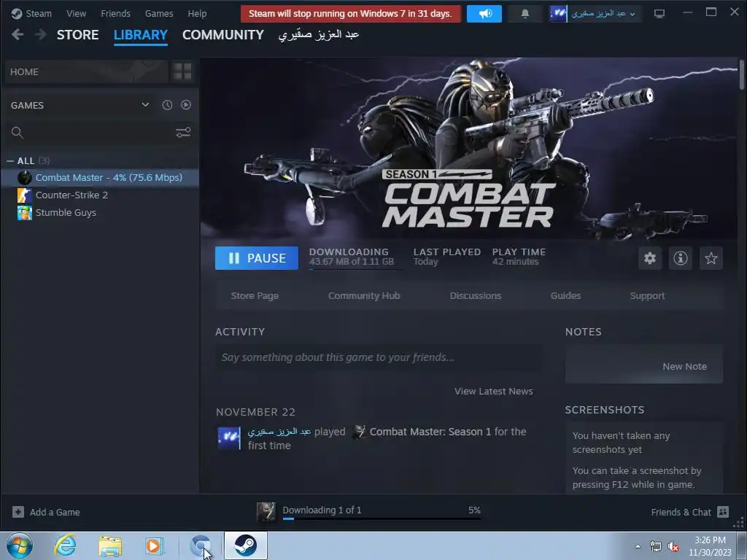
Task: Open the announcements megaphone button
Action: pos(484,13)
